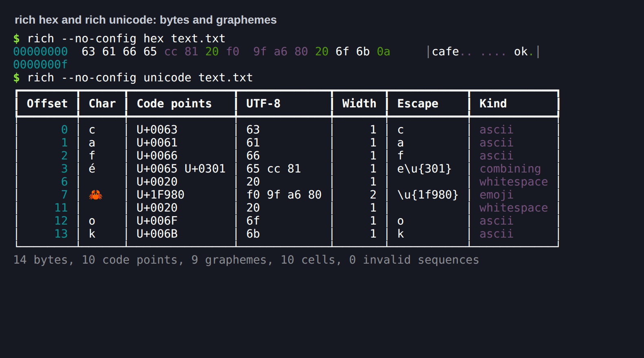Click the UTF-8 bytes '65 cc 81'
The height and width of the screenshot is (358, 644).
tap(274, 169)
